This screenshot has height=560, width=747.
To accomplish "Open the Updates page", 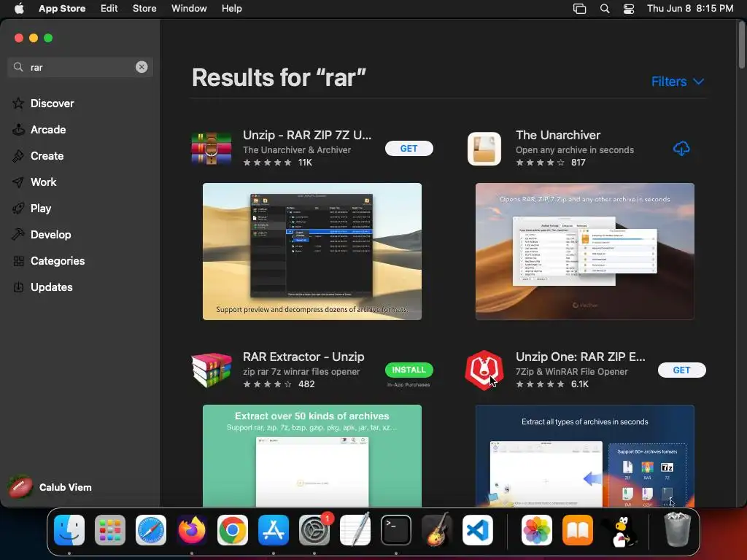I will tap(52, 287).
